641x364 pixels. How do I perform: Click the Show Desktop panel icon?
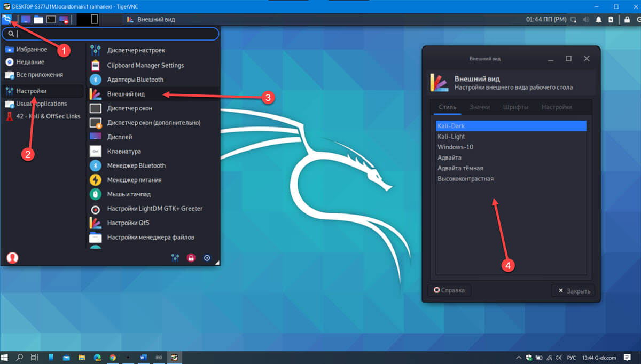[25, 20]
